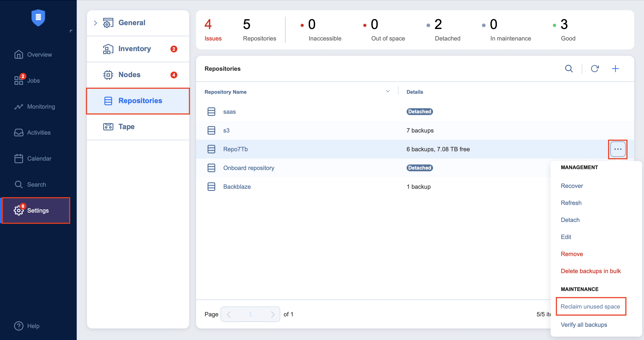644x340 pixels.
Task: Toggle Repository Name column sort arrow
Action: [x=387, y=92]
